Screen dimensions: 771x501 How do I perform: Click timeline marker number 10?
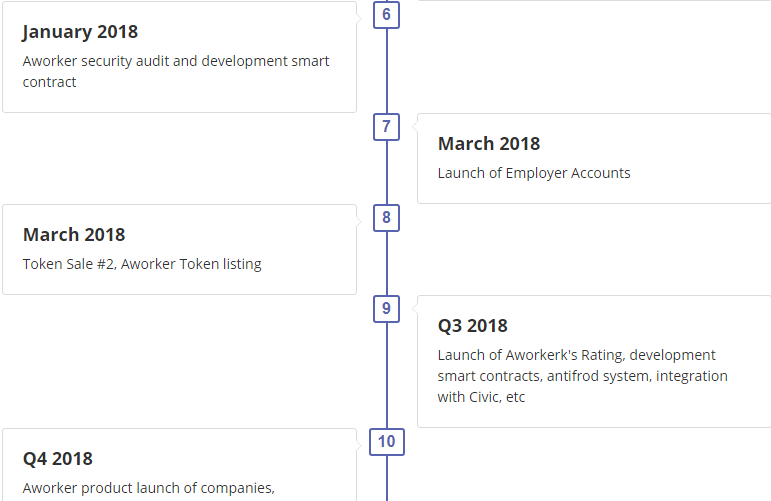[386, 442]
